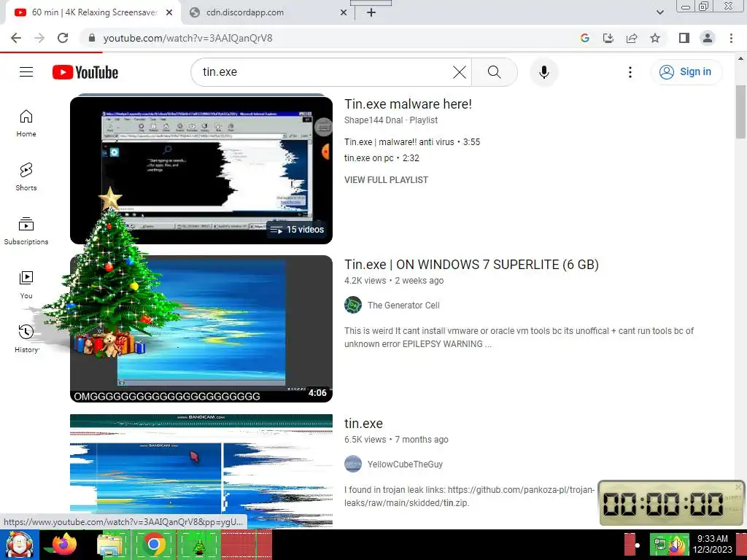Open Tin.exe ON WINDOWS 7 SUPERLITE title
Image resolution: width=747 pixels, height=560 pixels.
(x=471, y=264)
